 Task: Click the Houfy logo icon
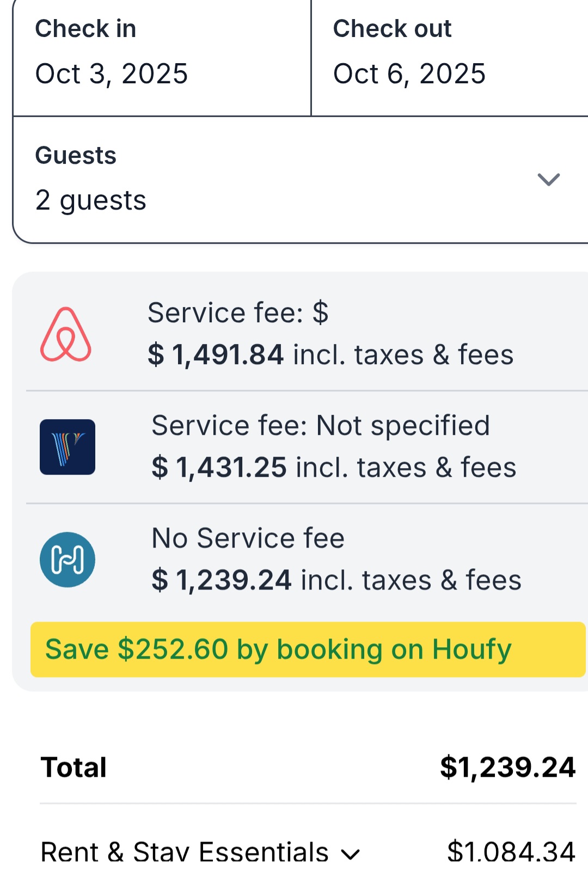pyautogui.click(x=68, y=560)
